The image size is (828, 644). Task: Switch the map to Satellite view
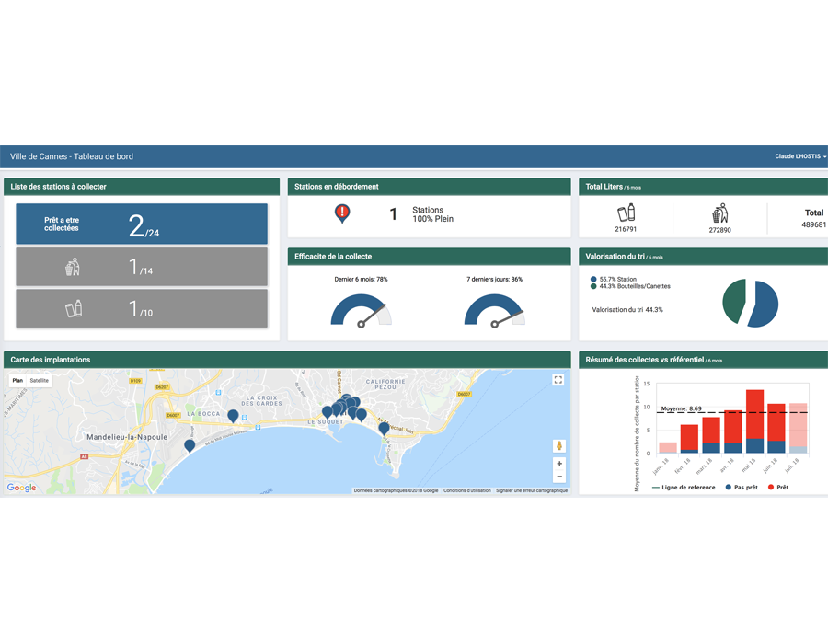(x=40, y=380)
